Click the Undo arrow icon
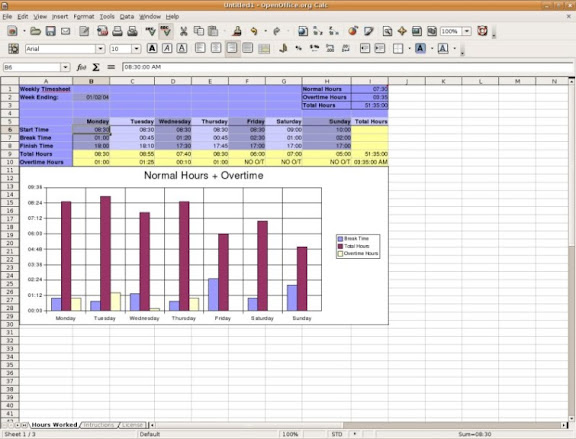This screenshot has width=576, height=439. pos(254,31)
